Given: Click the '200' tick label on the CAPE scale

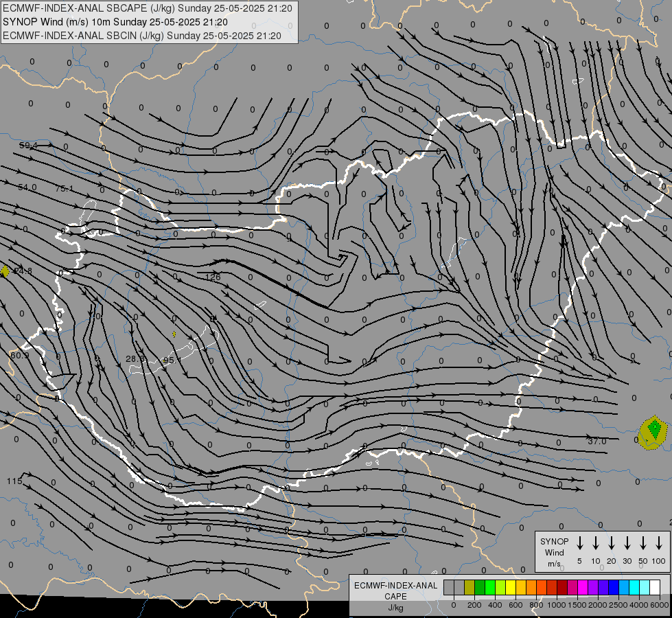Looking at the screenshot, I should point(474,605).
